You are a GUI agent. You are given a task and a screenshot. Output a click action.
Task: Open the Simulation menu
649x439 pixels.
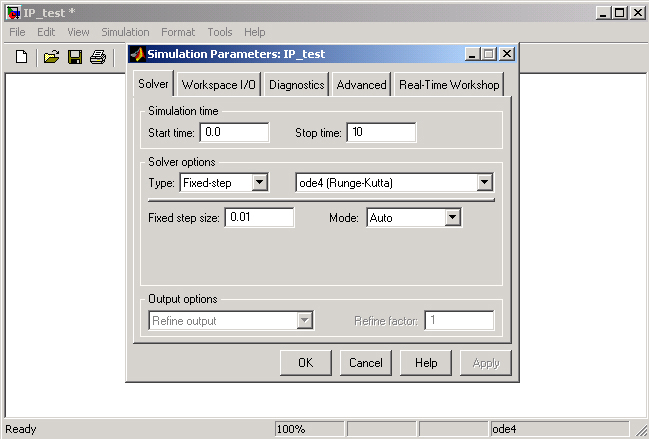125,32
